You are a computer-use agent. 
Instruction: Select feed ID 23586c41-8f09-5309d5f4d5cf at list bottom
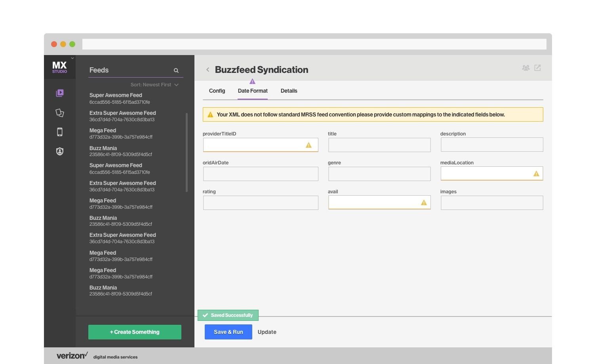(x=121, y=294)
